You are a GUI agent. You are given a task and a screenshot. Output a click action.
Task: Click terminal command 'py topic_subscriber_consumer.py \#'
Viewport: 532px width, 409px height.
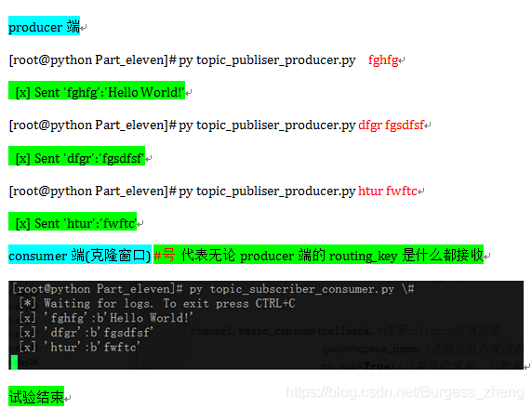pos(301,289)
